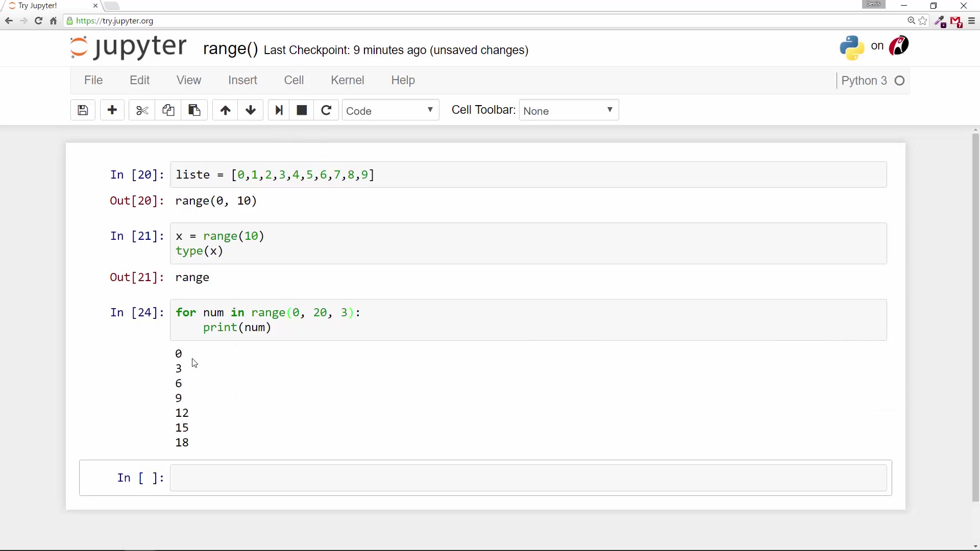Screen dimensions: 980x551
Task: Insert cell below with plus icon
Action: point(112,110)
